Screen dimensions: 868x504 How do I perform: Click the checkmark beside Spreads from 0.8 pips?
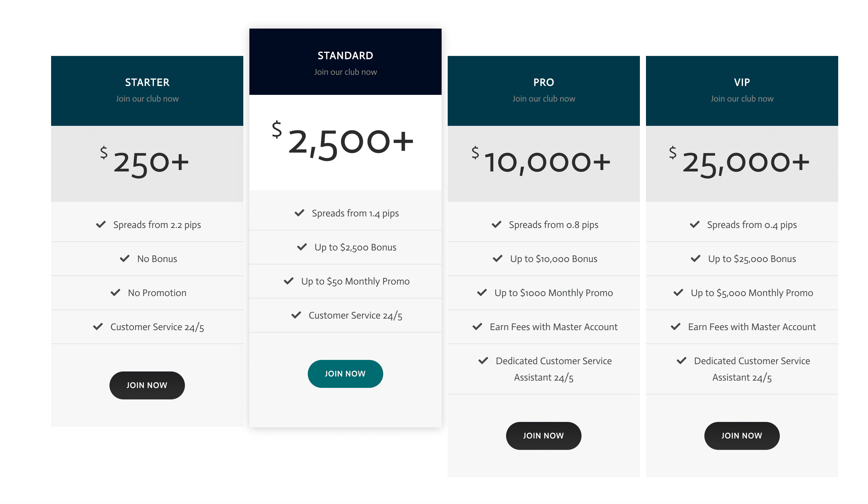click(x=497, y=225)
